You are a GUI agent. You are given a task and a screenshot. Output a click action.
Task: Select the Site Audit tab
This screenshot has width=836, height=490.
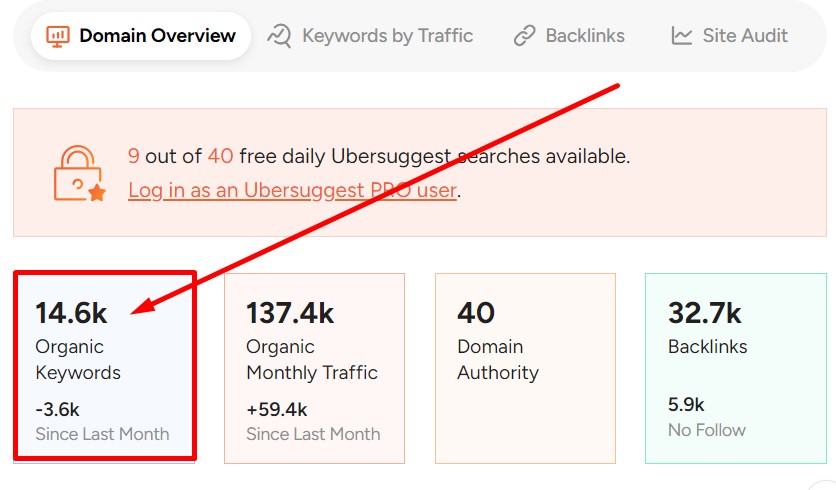[x=745, y=36]
